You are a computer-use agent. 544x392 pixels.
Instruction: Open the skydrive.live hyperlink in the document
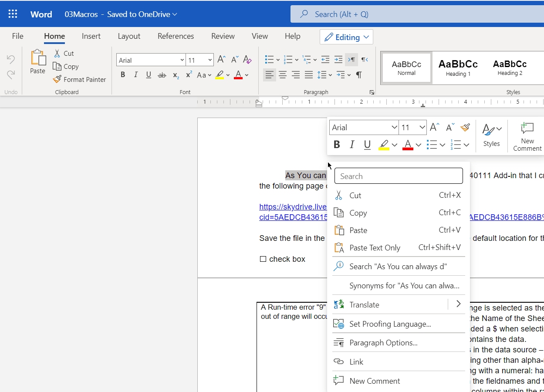click(x=293, y=207)
